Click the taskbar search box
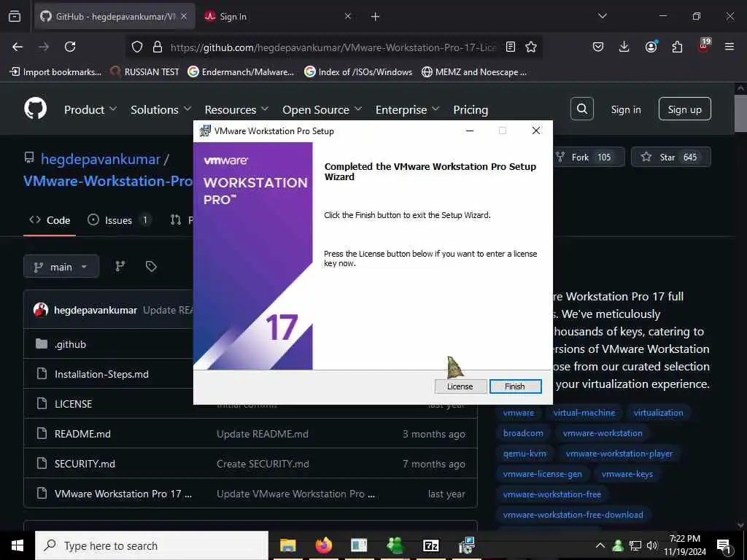Screen dimensions: 747x560 pyautogui.click(x=152, y=545)
